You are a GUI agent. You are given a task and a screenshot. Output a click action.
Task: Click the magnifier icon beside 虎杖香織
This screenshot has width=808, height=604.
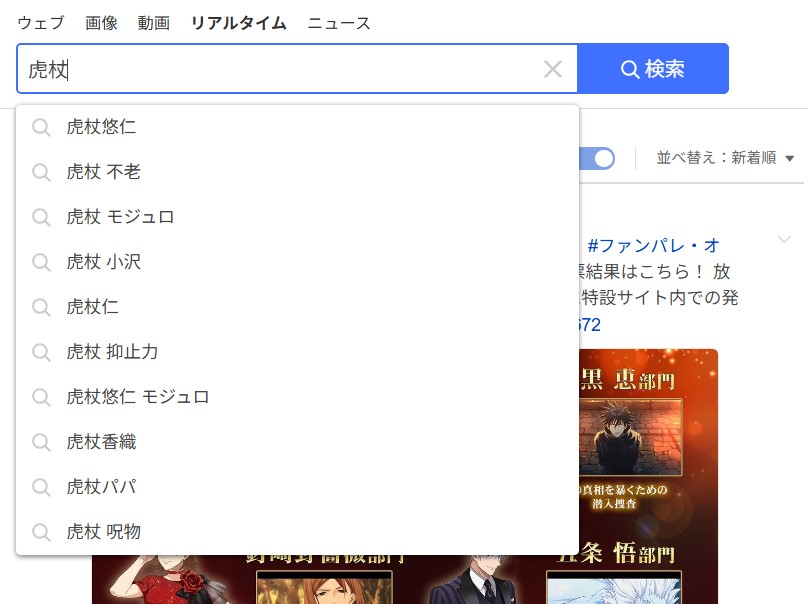(41, 442)
